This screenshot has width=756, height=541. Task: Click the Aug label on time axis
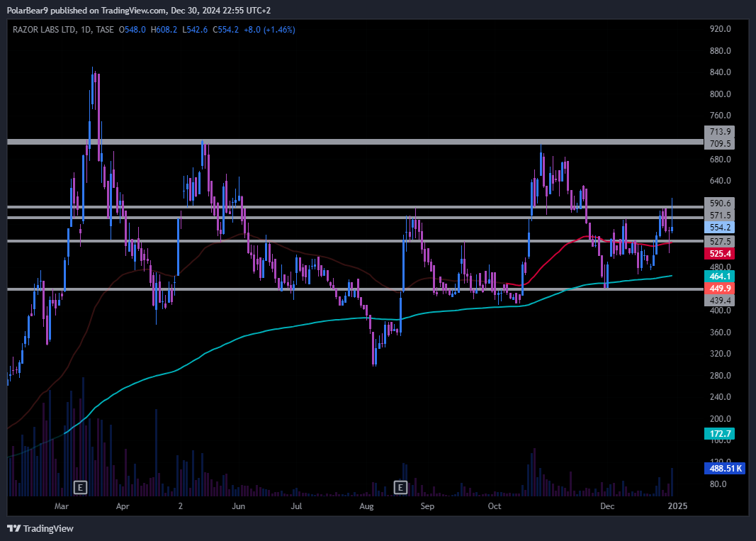coord(366,506)
